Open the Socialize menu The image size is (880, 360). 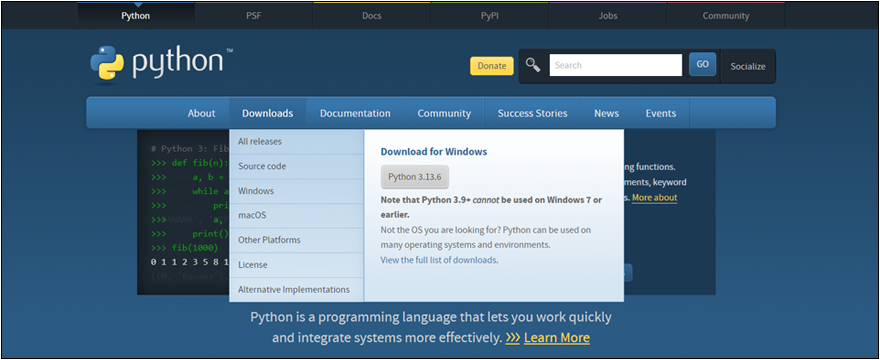coord(748,66)
